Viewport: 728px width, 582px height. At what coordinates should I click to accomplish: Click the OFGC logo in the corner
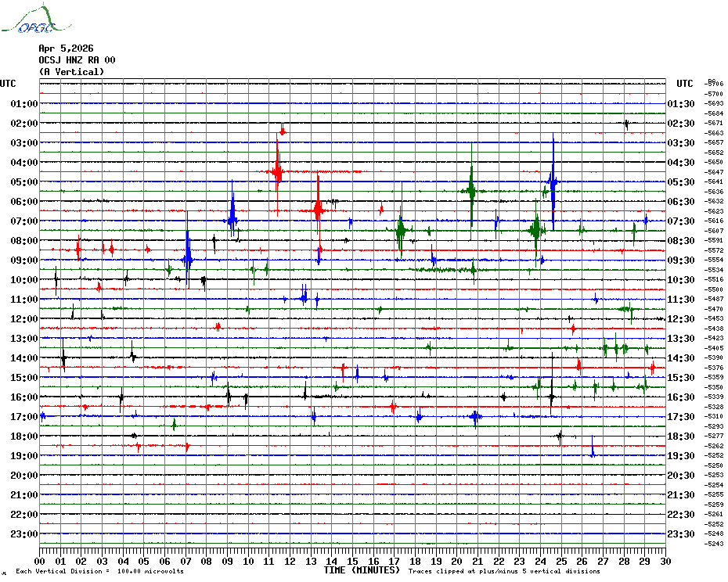28,20
